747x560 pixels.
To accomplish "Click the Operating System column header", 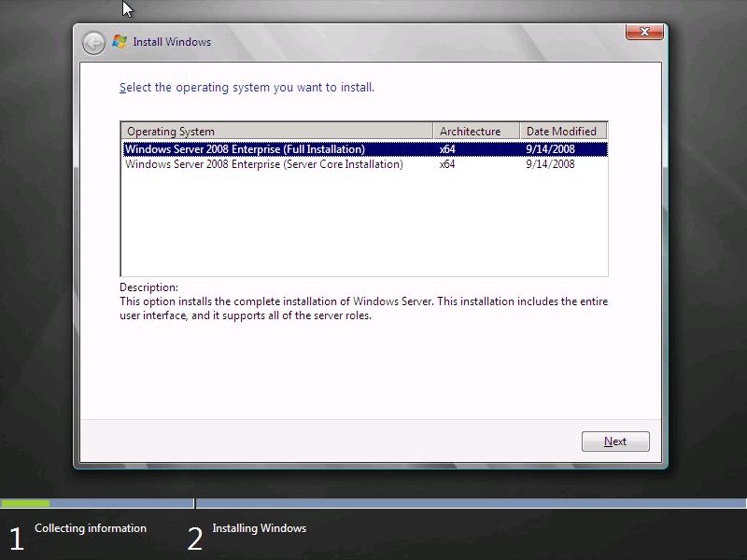I will (277, 131).
